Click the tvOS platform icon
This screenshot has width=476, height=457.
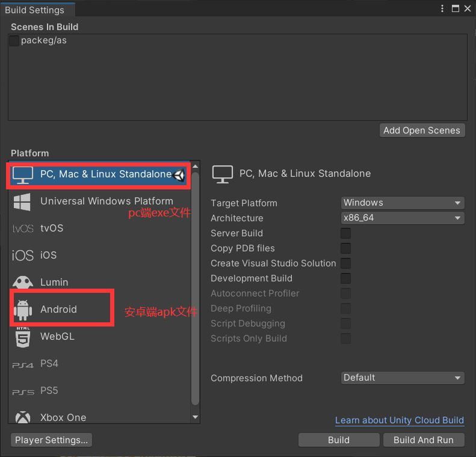23,228
